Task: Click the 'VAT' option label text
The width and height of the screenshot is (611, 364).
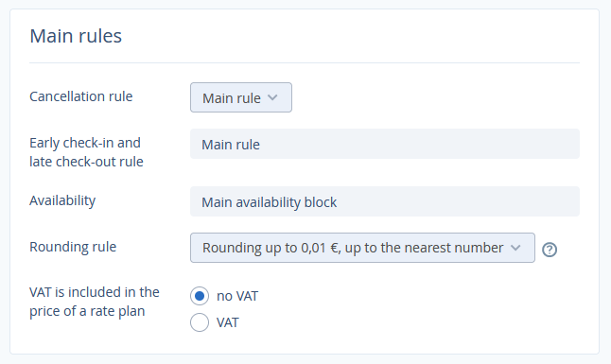Action: [x=228, y=322]
